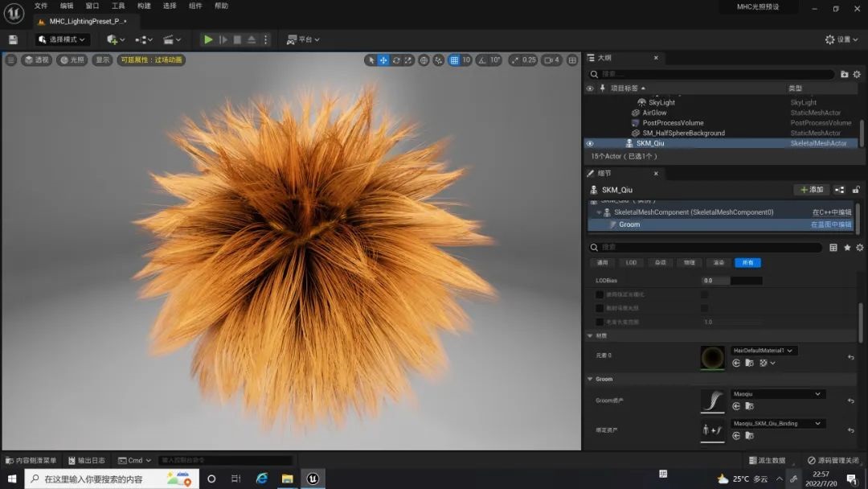868x489 pixels.
Task: Click the green Play button in toolbar
Action: coord(208,39)
